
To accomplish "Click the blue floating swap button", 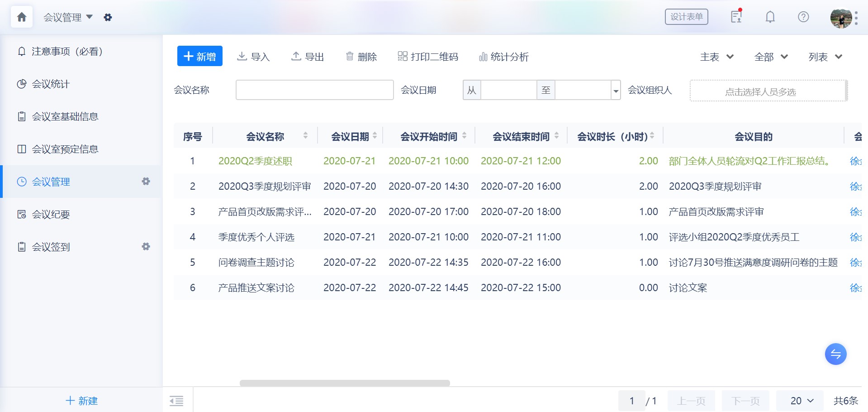I will [835, 354].
